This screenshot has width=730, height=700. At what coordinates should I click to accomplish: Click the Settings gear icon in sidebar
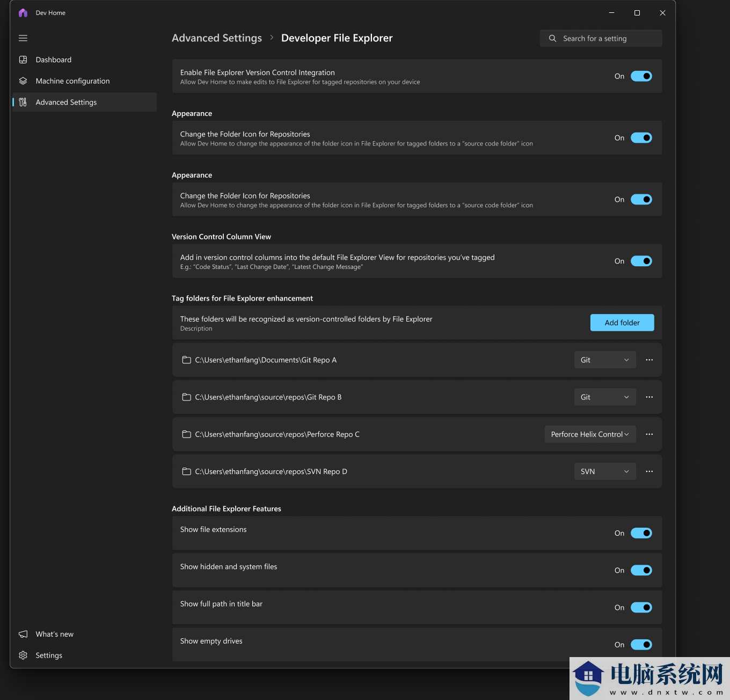[23, 655]
